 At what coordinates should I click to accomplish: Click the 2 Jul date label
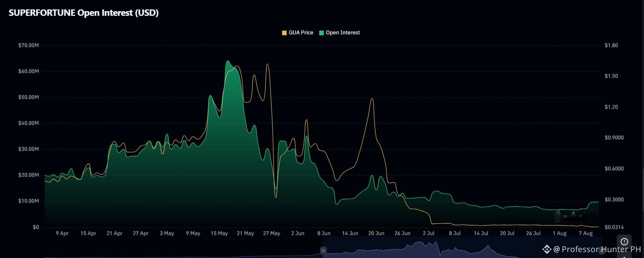click(429, 233)
